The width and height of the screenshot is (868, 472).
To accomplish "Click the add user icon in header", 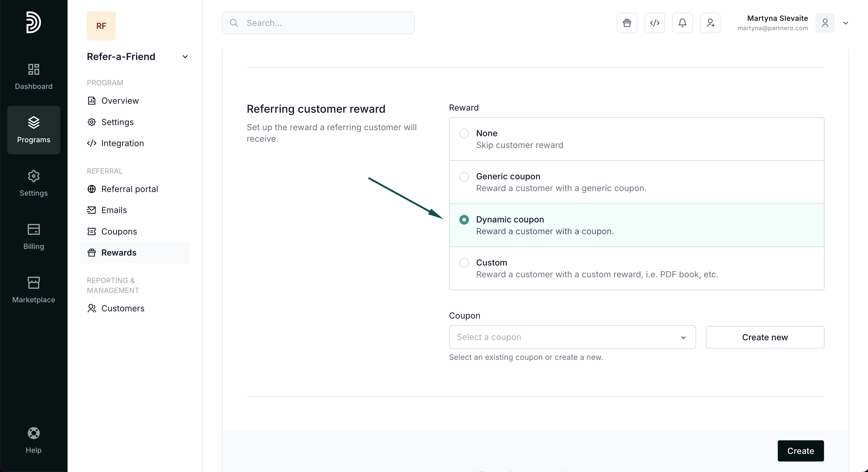I will click(710, 23).
